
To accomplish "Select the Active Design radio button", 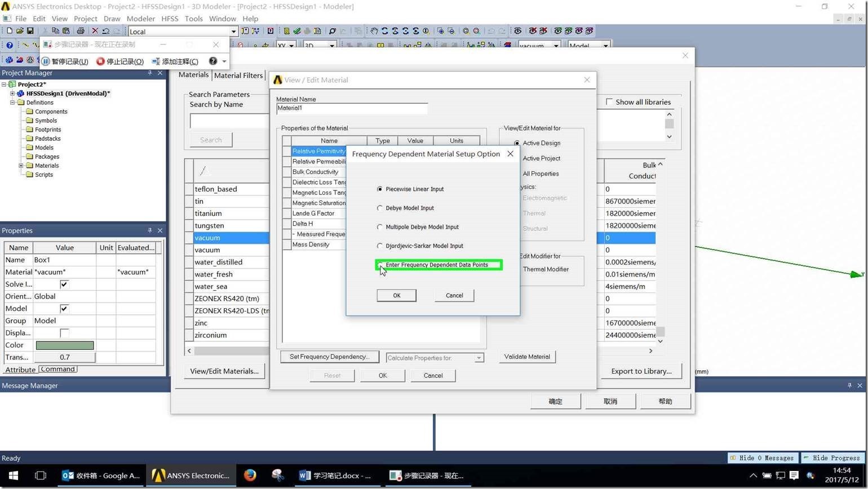I will tap(517, 143).
